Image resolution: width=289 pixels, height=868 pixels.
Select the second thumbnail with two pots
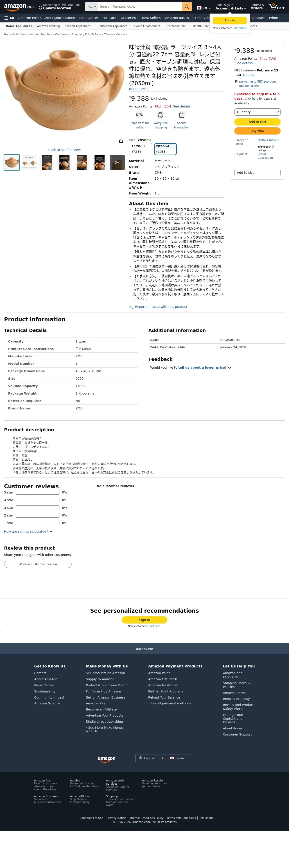[x=29, y=162]
